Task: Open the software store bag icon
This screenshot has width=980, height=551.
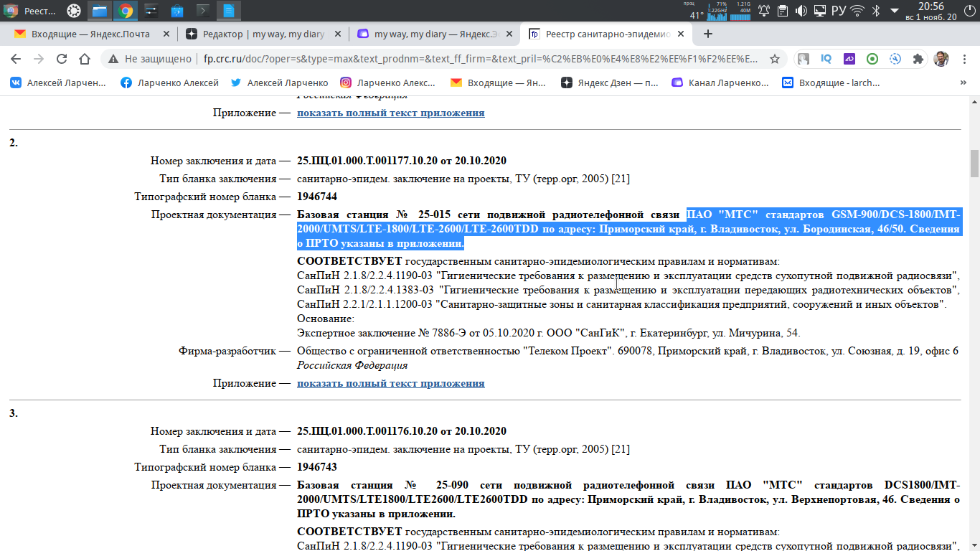Action: pyautogui.click(x=176, y=11)
